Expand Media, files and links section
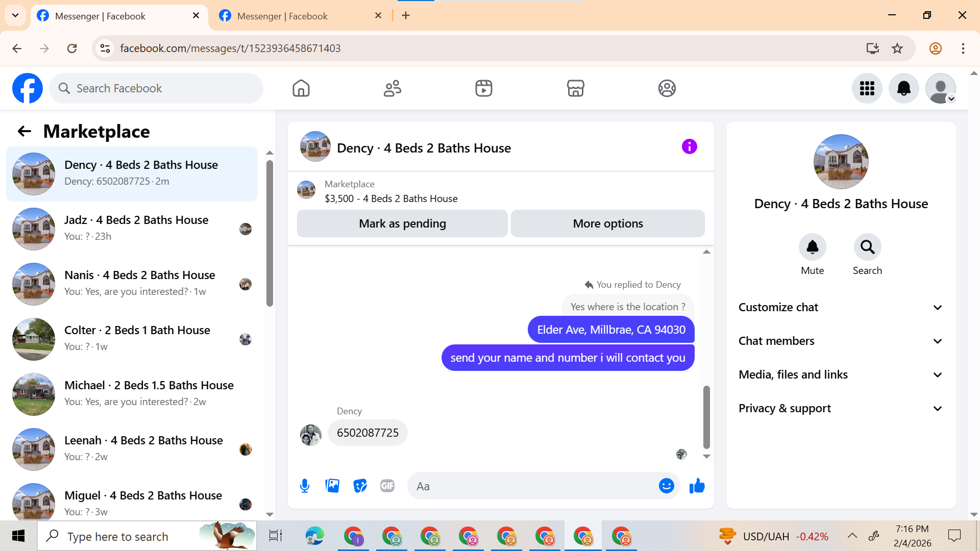The height and width of the screenshot is (551, 980). [840, 374]
